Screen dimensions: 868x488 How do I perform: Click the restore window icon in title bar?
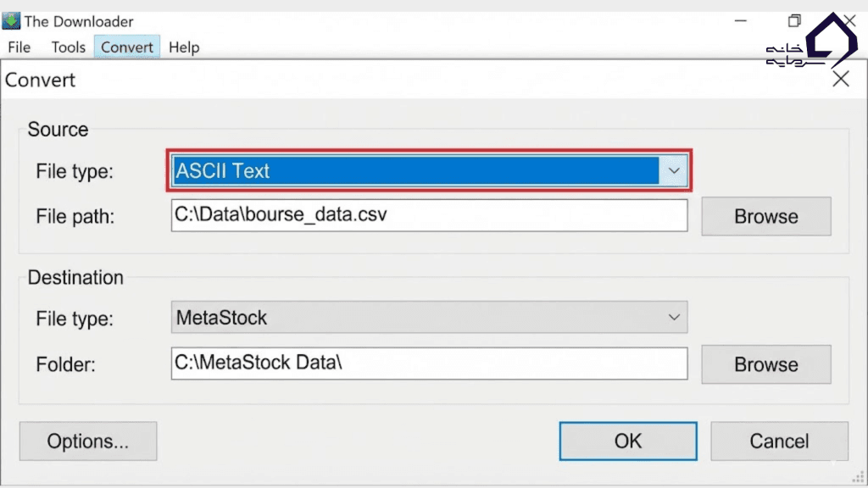(x=794, y=21)
